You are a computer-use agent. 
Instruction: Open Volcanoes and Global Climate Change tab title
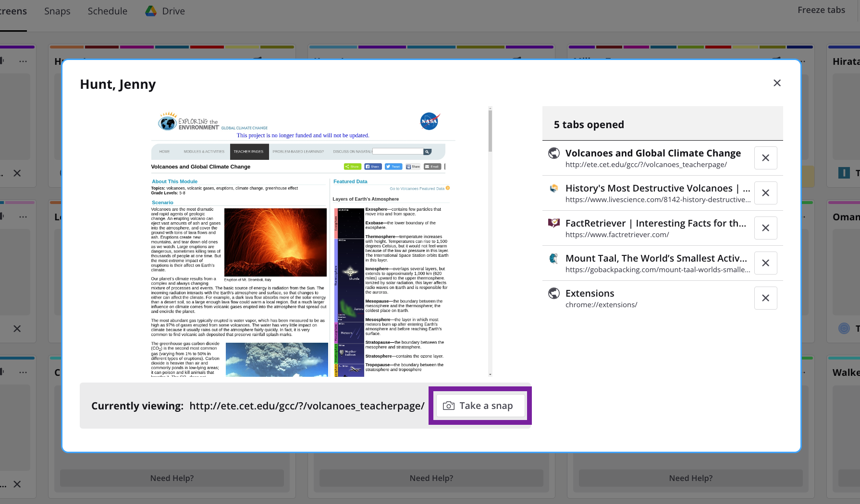(652, 153)
